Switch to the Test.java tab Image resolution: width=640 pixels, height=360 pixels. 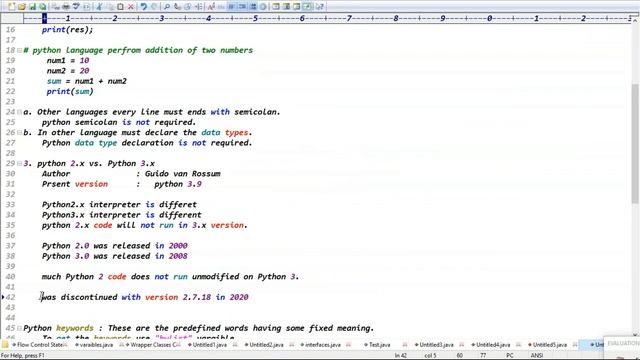click(379, 345)
